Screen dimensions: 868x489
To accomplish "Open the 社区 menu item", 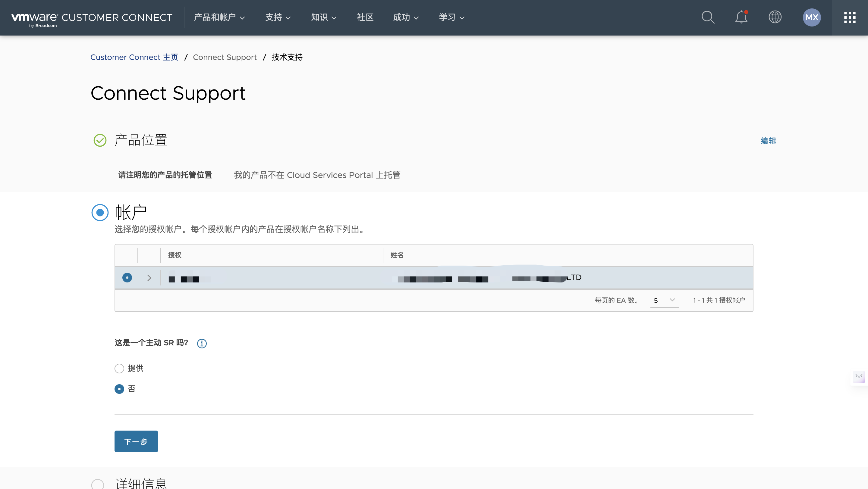I will pyautogui.click(x=365, y=17).
